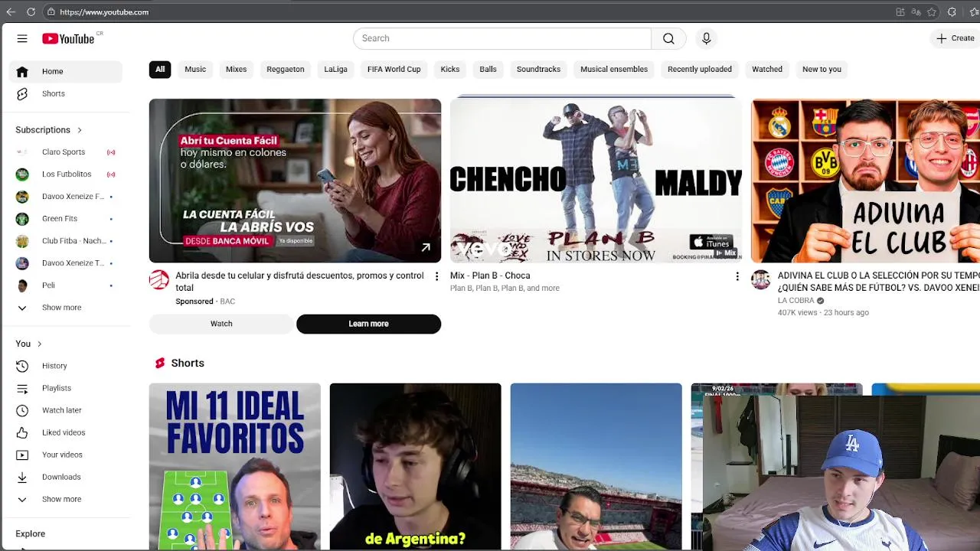Expand the Subscriptions section
This screenshot has height=551, width=980.
tap(49, 130)
